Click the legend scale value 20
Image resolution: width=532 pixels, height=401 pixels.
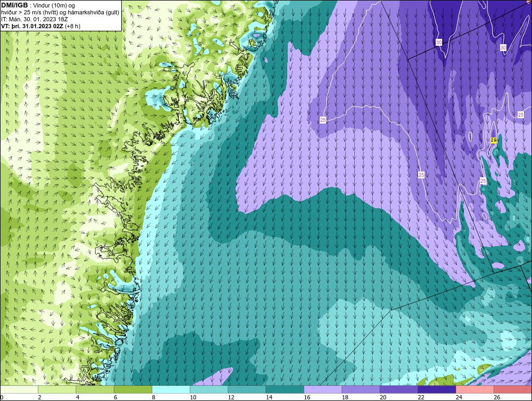click(x=383, y=397)
